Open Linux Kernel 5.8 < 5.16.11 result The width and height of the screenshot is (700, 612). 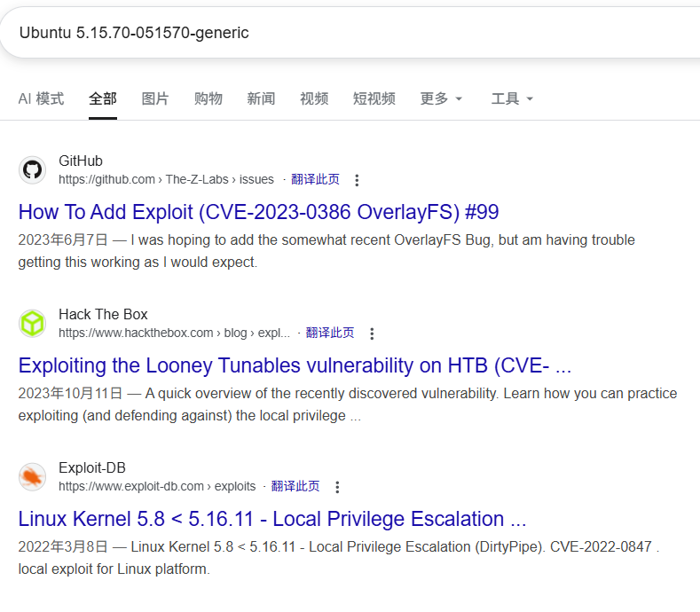(x=272, y=519)
